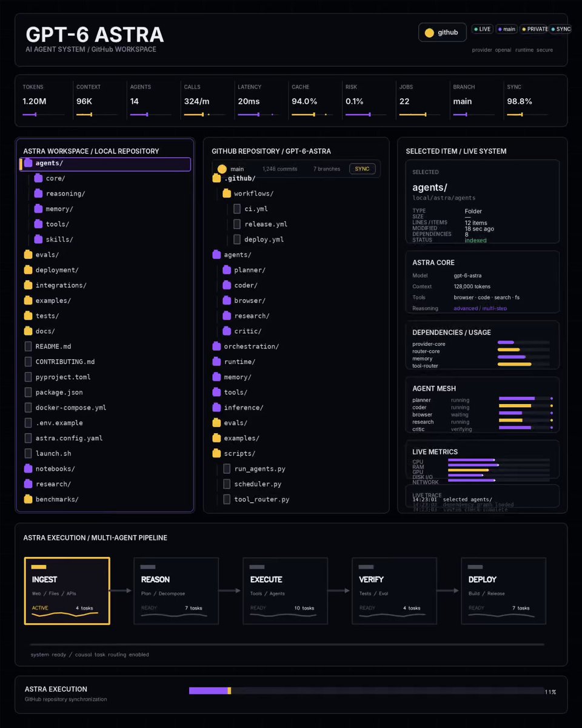Select the scheduler.py file name

pyautogui.click(x=258, y=484)
